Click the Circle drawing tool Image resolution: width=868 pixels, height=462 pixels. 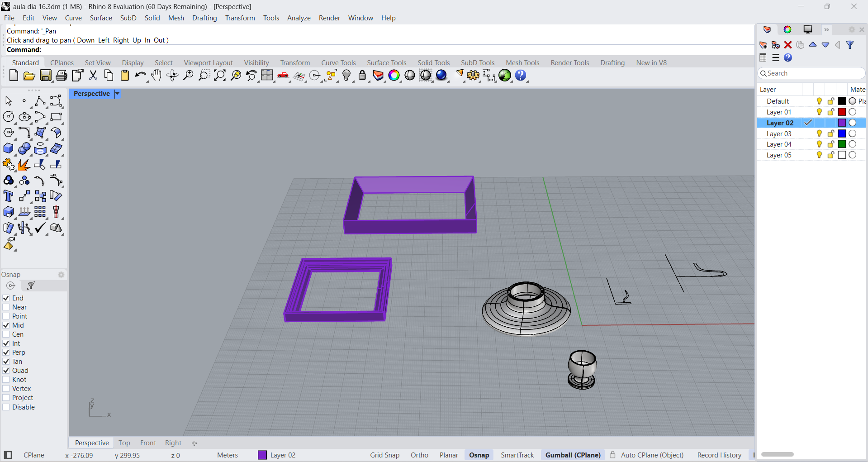tap(8, 117)
